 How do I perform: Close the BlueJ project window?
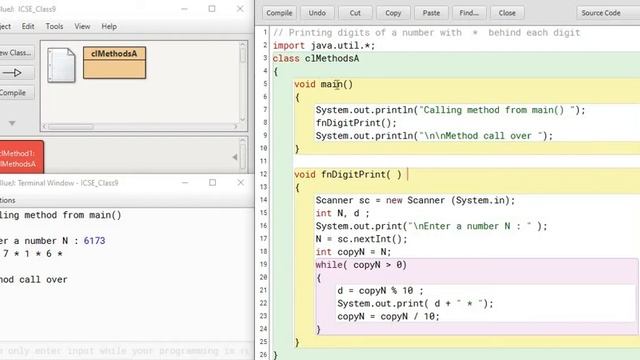tap(240, 9)
